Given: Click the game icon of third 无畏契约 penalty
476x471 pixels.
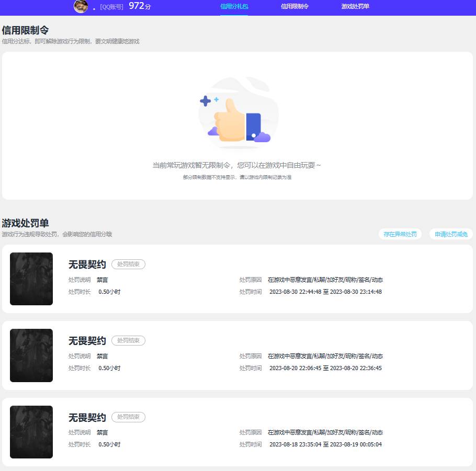Looking at the screenshot, I should [x=31, y=432].
